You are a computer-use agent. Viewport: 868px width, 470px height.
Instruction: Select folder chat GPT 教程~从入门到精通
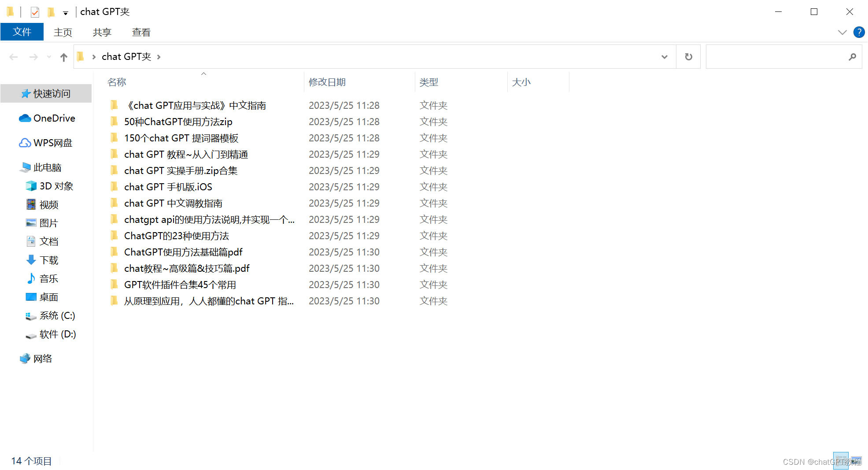186,154
